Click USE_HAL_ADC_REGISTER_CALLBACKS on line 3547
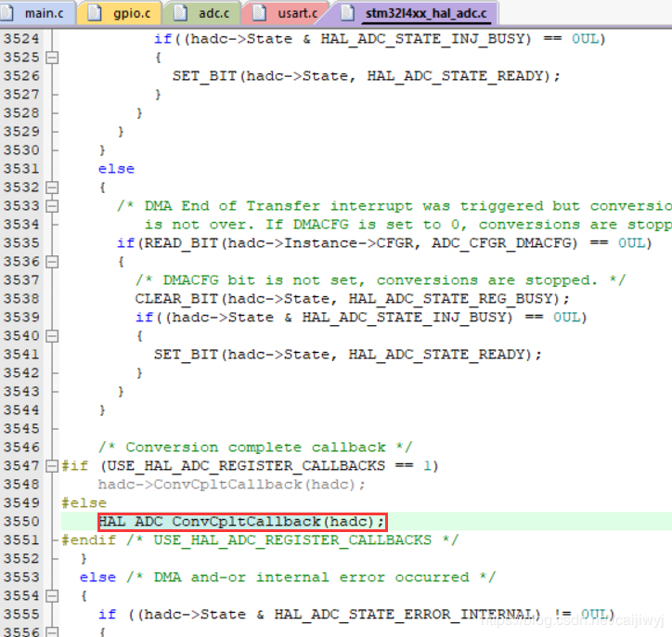672x637 pixels. pos(246,466)
